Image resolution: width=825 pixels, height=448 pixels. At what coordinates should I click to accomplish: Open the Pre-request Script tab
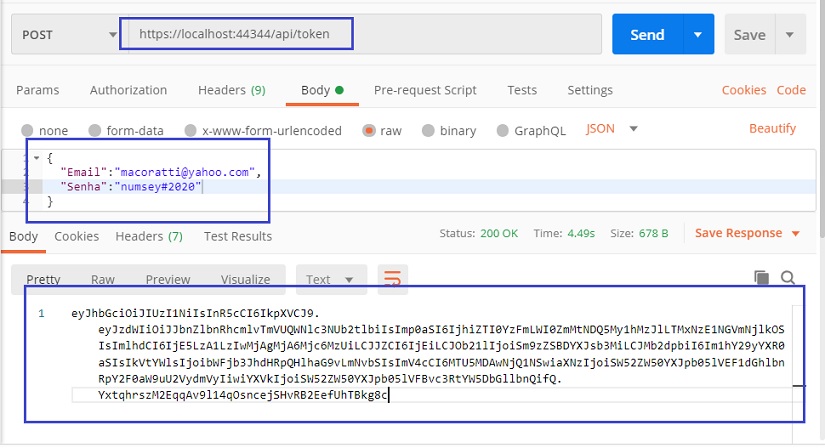[x=425, y=90]
